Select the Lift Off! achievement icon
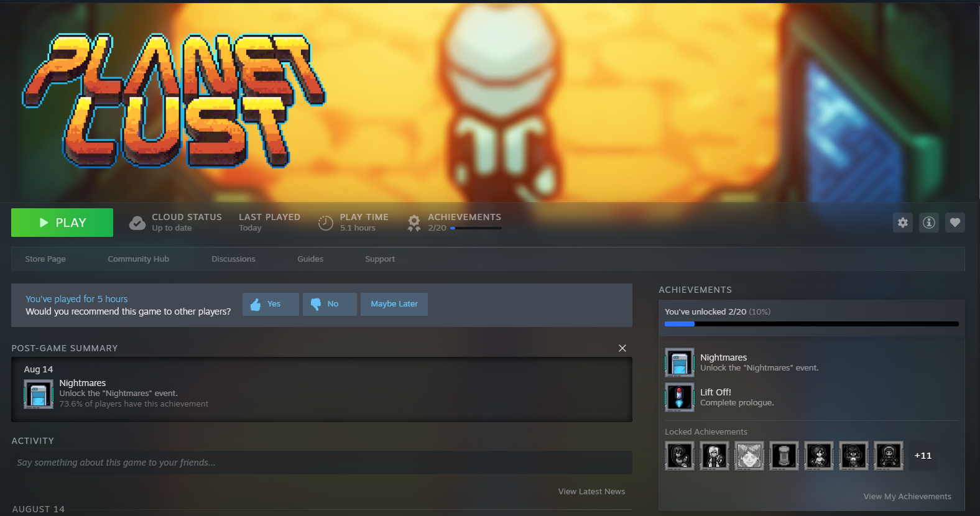Screen dimensions: 980x516 pyautogui.click(x=680, y=397)
